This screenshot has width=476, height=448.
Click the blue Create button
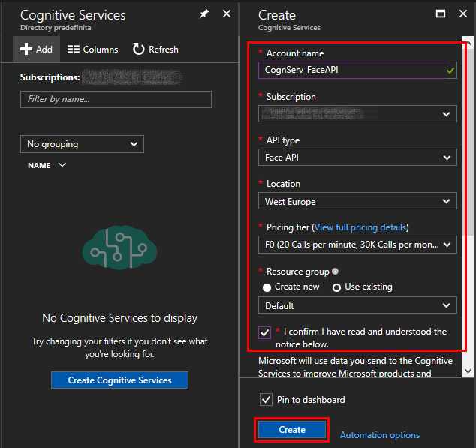pos(292,430)
